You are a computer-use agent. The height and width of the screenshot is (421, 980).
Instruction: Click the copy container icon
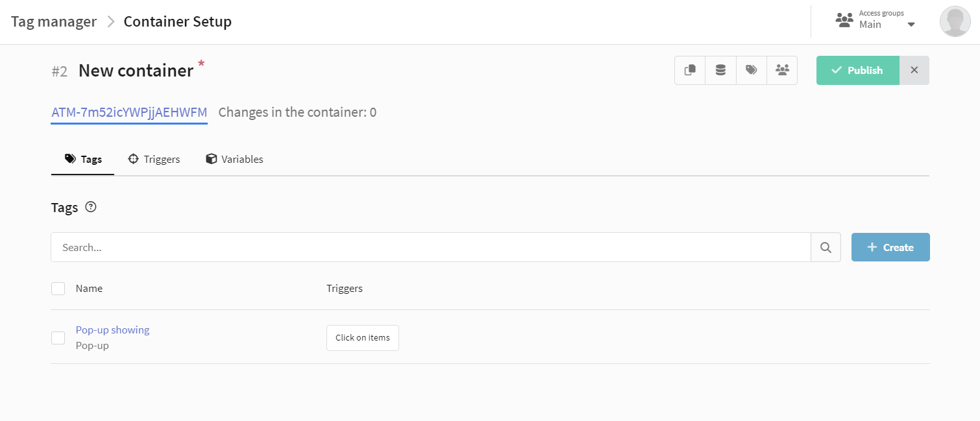point(690,70)
